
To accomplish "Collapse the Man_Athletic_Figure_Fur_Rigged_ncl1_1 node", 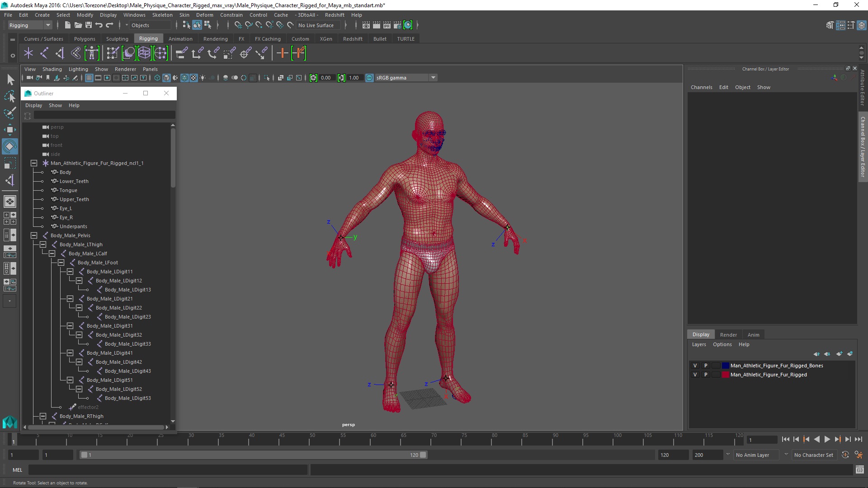I will [x=34, y=163].
